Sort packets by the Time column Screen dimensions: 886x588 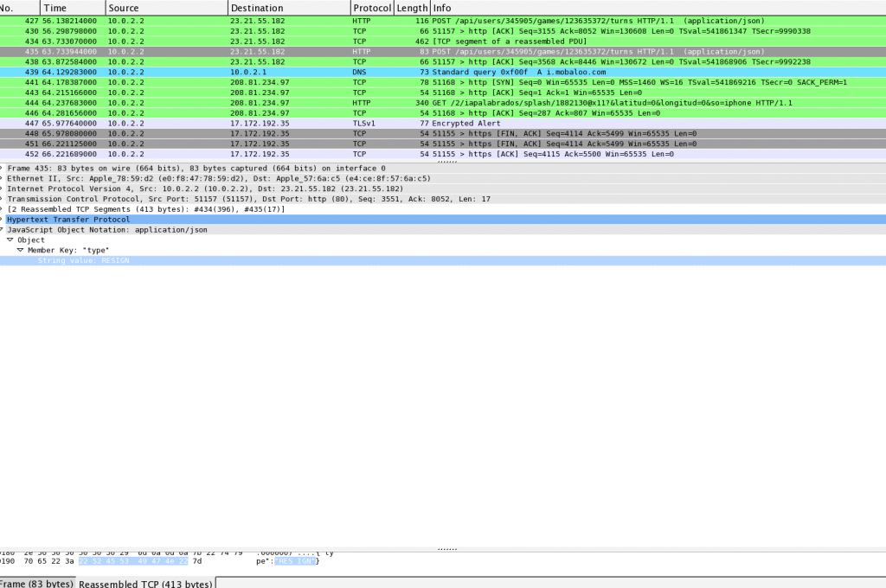[x=73, y=8]
